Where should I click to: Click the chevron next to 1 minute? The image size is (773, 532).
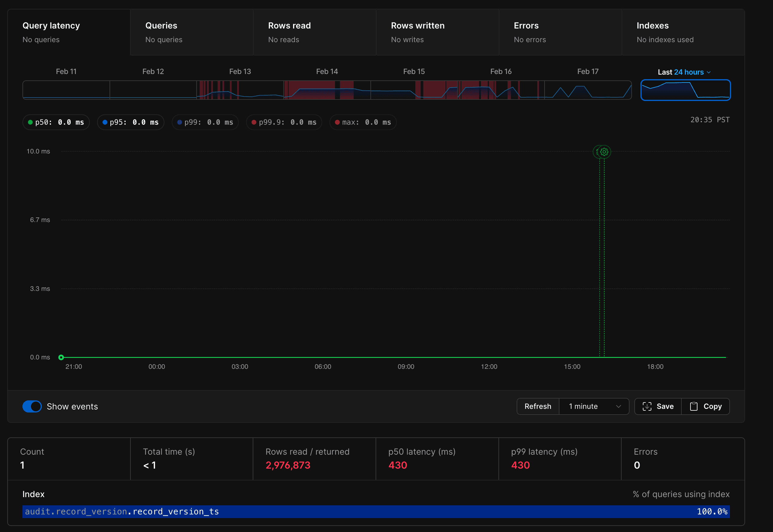tap(618, 406)
